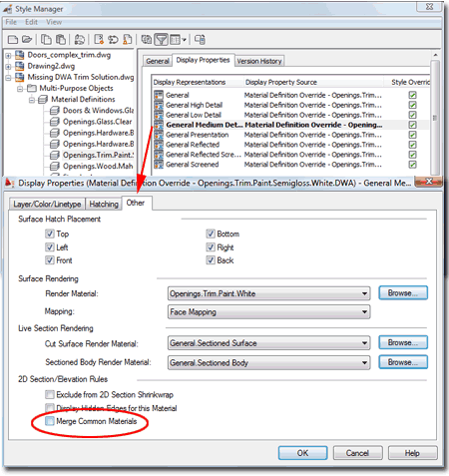Expand the Drawing2.dwg tree node
The width and height of the screenshot is (449, 476).
click(8, 67)
